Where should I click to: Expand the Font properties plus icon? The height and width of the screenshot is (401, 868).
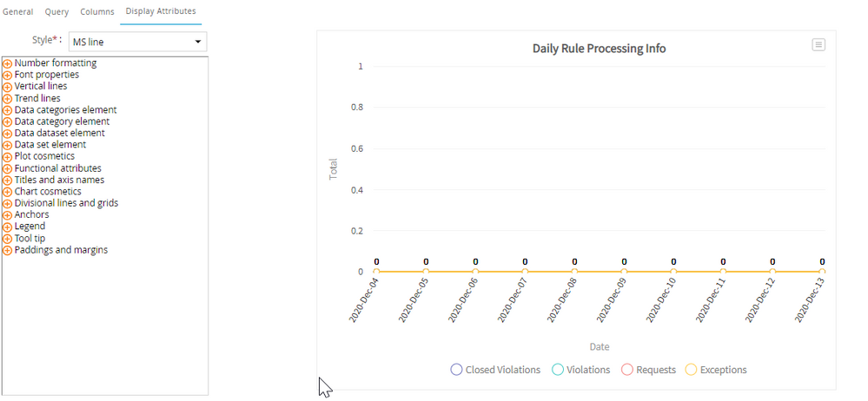pyautogui.click(x=8, y=76)
